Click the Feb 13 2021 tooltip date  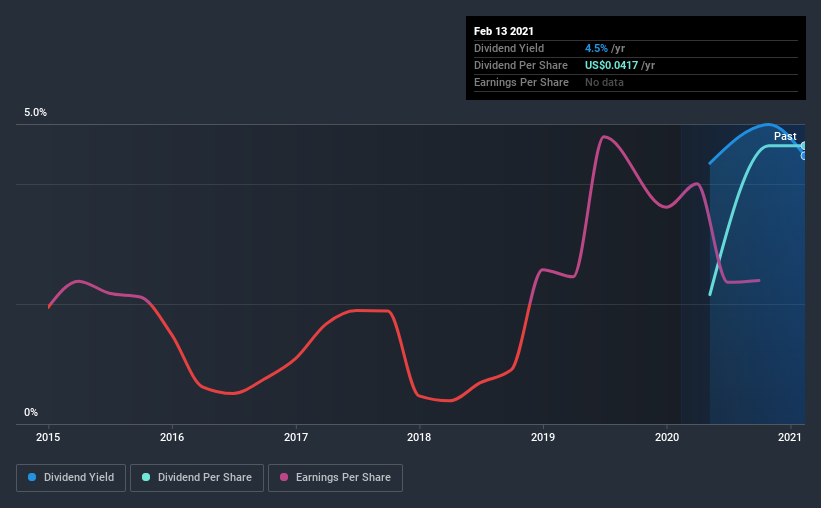click(x=504, y=31)
